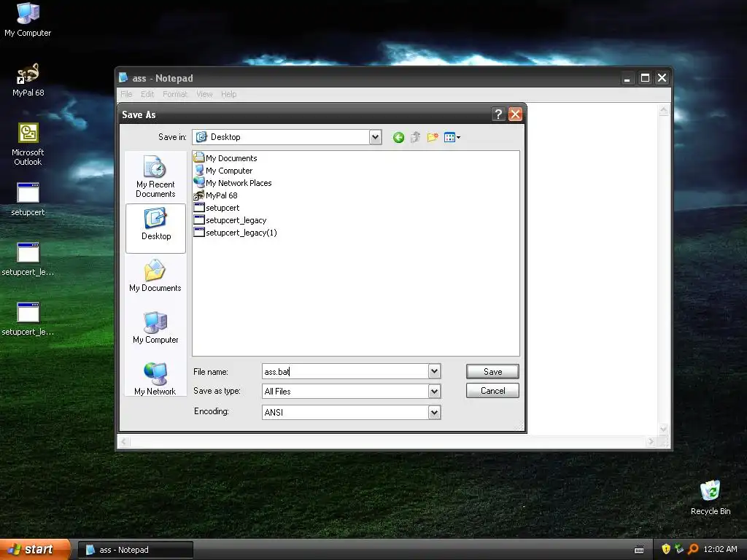This screenshot has width=747, height=560.
Task: Open the Notepad View menu
Action: [204, 94]
